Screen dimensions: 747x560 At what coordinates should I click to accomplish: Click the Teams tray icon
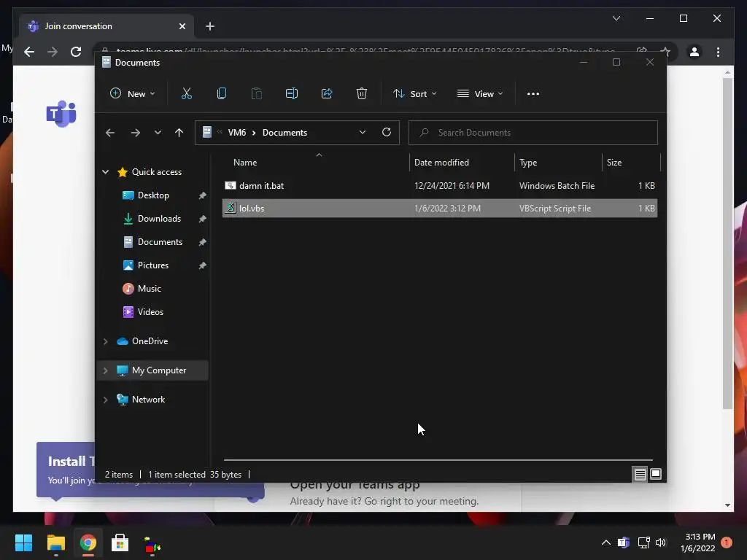[624, 542]
